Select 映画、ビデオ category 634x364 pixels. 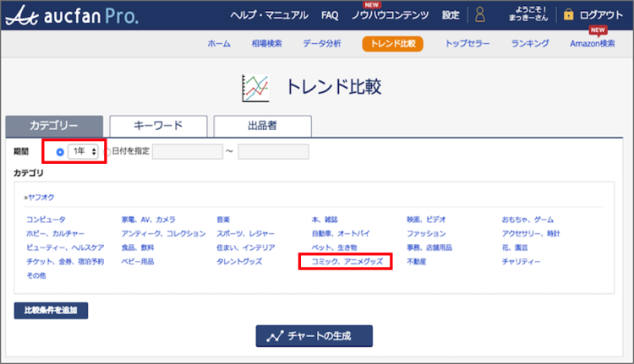pos(426,220)
